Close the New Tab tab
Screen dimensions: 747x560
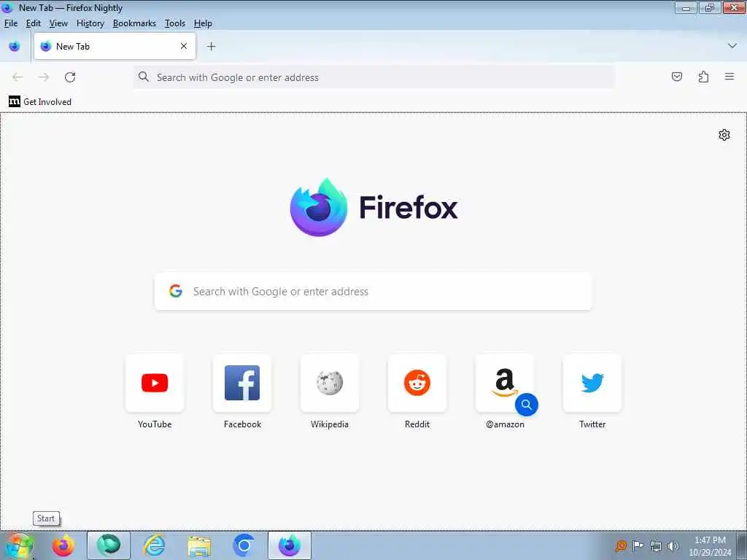184,46
